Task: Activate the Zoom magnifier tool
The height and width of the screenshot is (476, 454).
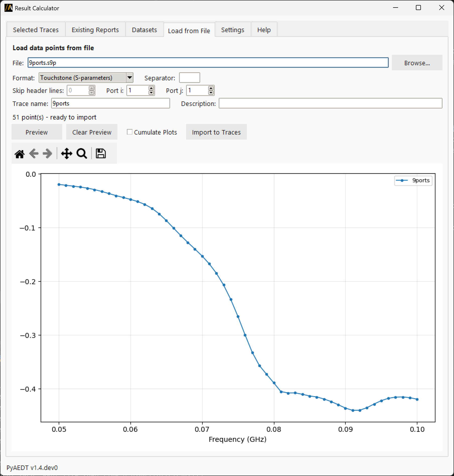Action: coord(82,154)
